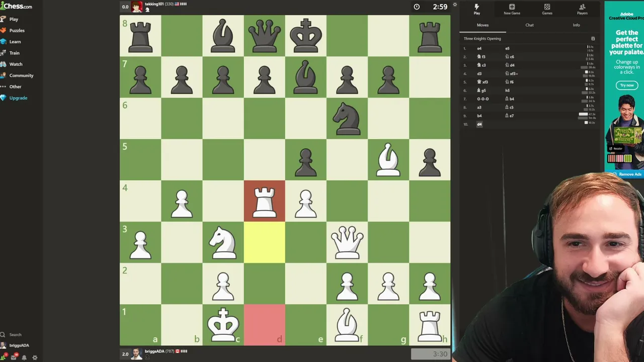Image resolution: width=644 pixels, height=362 pixels.
Task: Open briggsADA's avatar below the board
Action: [137, 353]
